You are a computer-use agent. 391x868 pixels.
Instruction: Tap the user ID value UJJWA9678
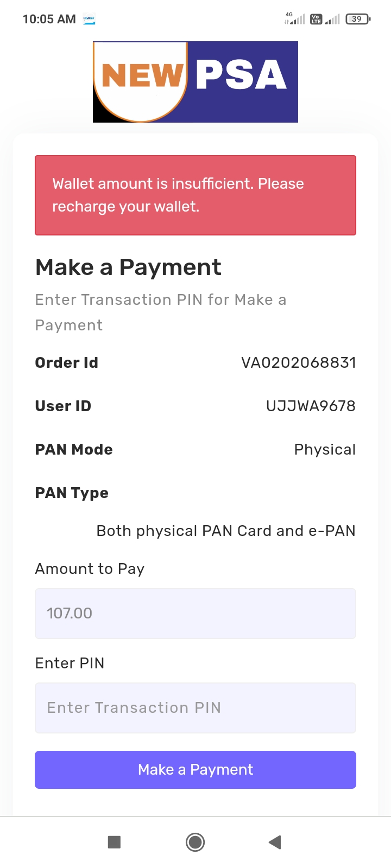click(x=311, y=406)
